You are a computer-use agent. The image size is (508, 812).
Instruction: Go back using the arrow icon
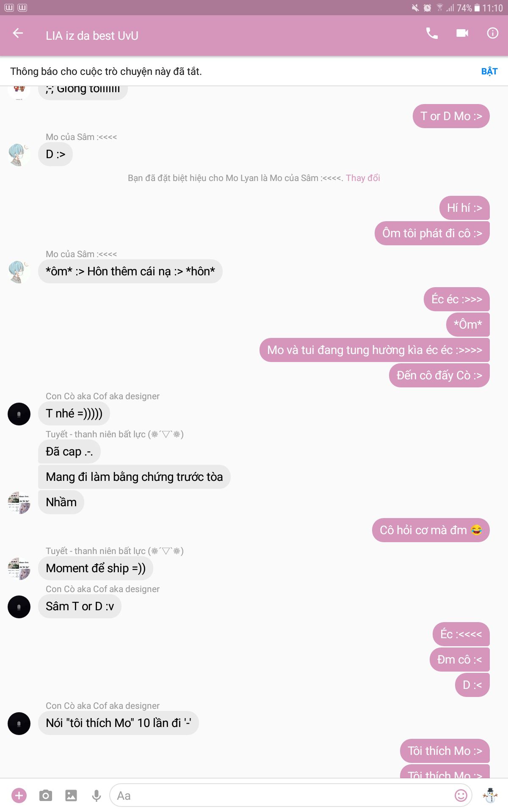point(18,33)
